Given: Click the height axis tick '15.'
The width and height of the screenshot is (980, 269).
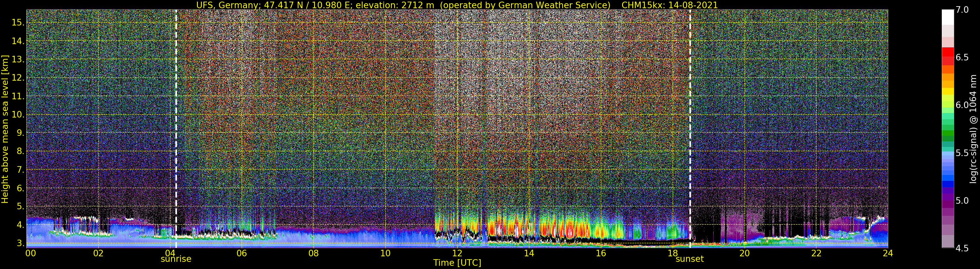Looking at the screenshot, I should (18, 23).
